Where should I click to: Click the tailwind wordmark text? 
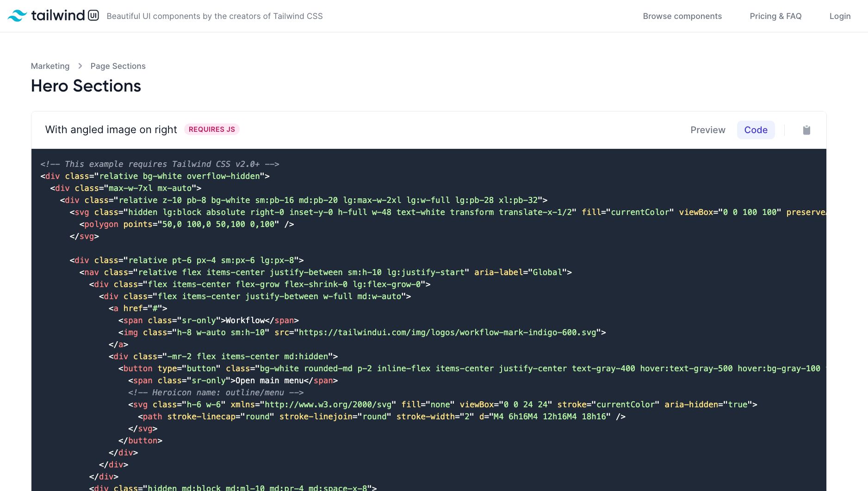click(x=58, y=16)
